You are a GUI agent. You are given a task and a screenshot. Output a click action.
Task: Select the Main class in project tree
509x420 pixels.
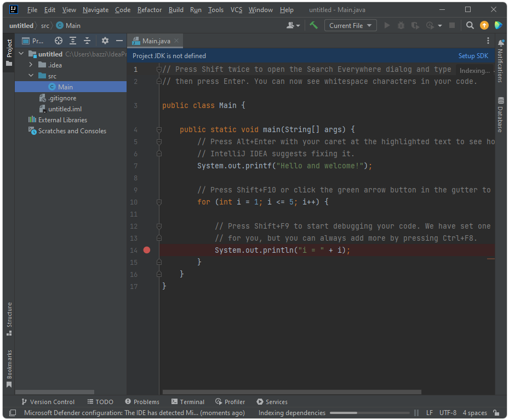[x=71, y=87]
